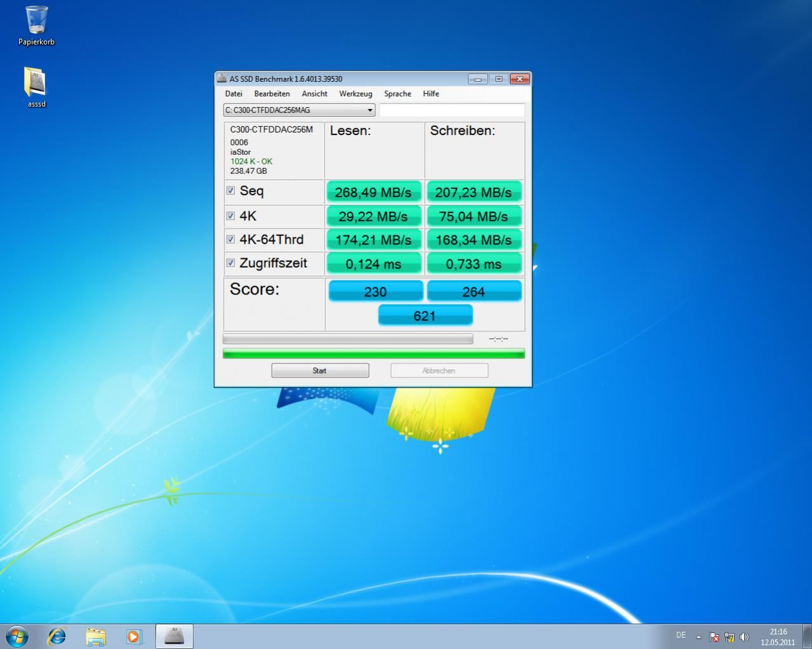Viewport: 812px width, 649px height.
Task: Open the Hilfe menu
Action: 431,93
